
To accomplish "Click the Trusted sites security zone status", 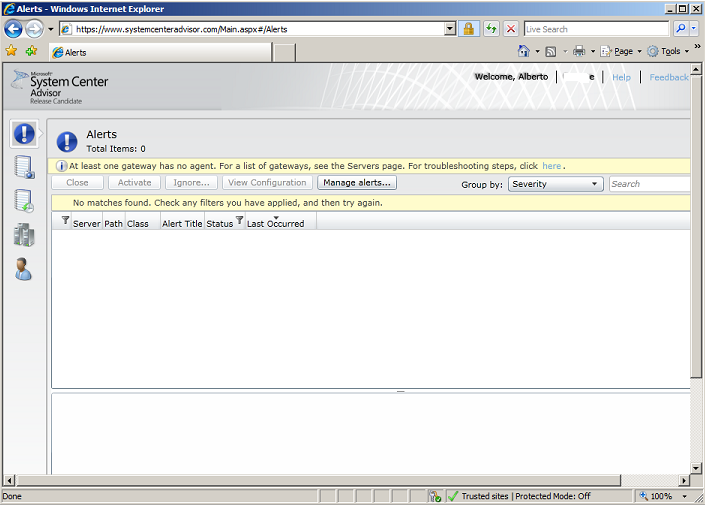I will point(526,496).
